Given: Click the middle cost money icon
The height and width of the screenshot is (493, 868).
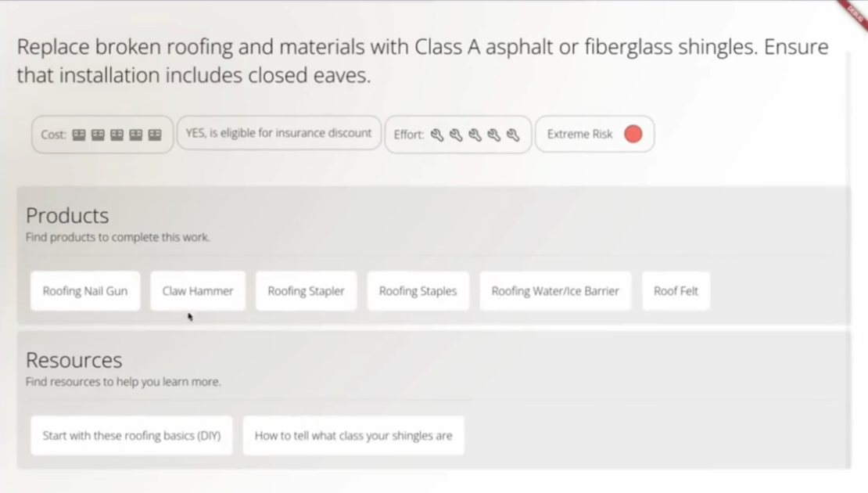Looking at the screenshot, I should coord(117,135).
